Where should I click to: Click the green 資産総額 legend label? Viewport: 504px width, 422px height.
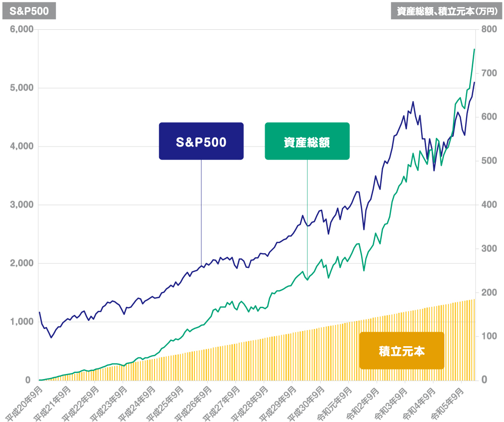[x=307, y=142]
